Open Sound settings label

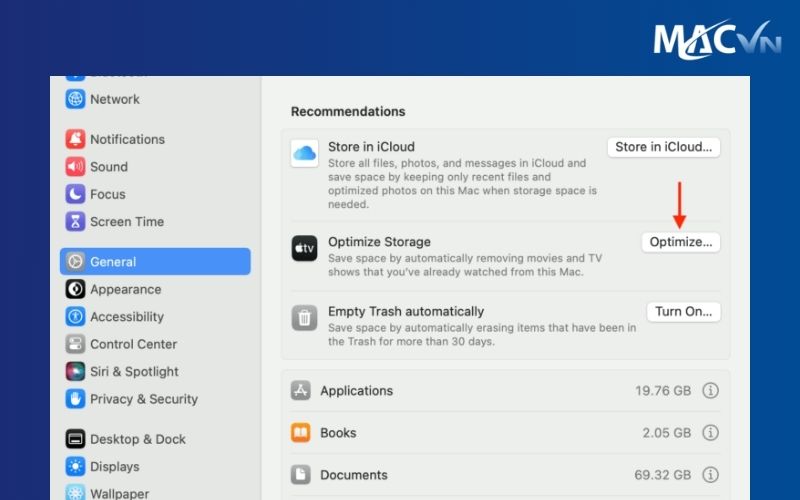[x=109, y=166]
